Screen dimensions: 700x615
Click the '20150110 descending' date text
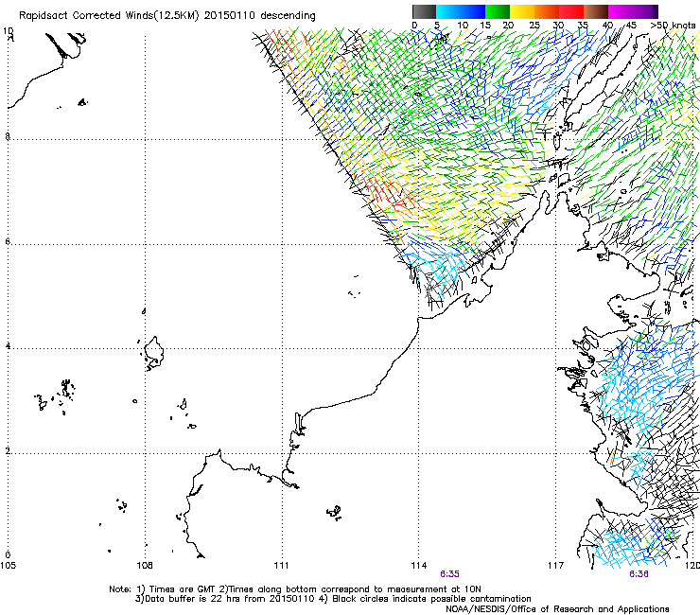tap(260, 16)
